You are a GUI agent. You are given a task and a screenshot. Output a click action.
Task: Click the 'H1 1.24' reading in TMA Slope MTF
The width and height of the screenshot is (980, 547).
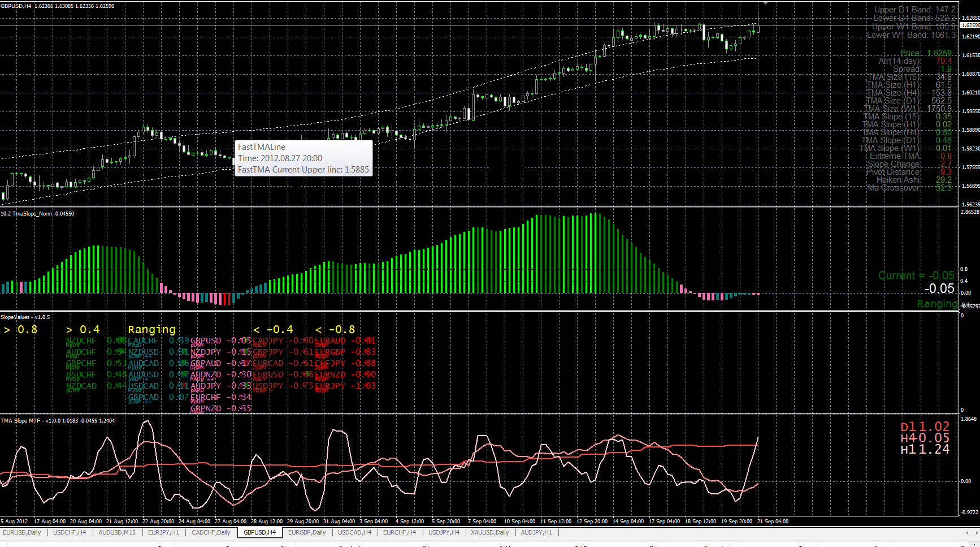pyautogui.click(x=925, y=450)
